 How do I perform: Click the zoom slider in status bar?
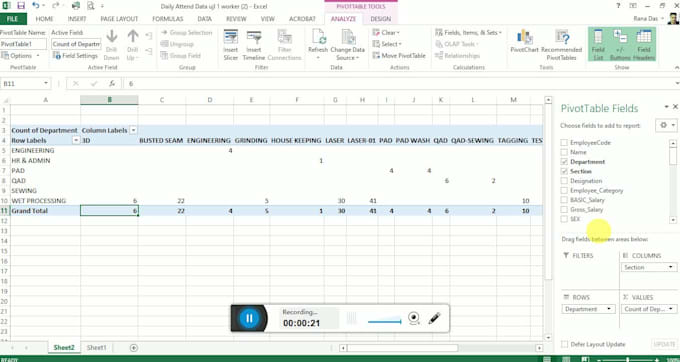click(x=628, y=359)
